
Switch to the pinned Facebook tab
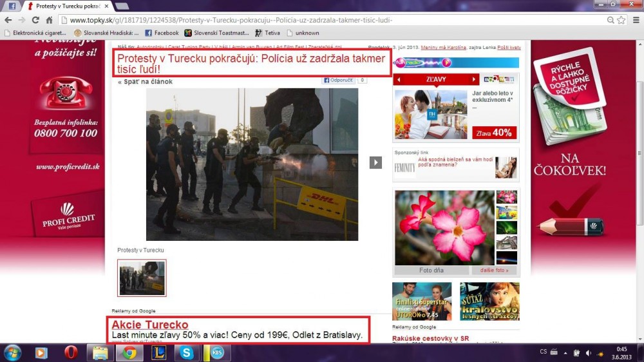point(12,6)
